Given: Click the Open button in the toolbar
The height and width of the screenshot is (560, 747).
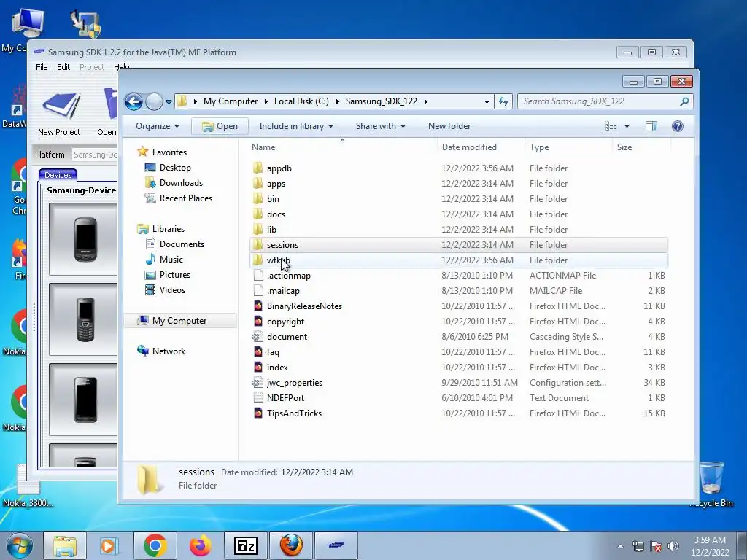Looking at the screenshot, I should click(220, 126).
